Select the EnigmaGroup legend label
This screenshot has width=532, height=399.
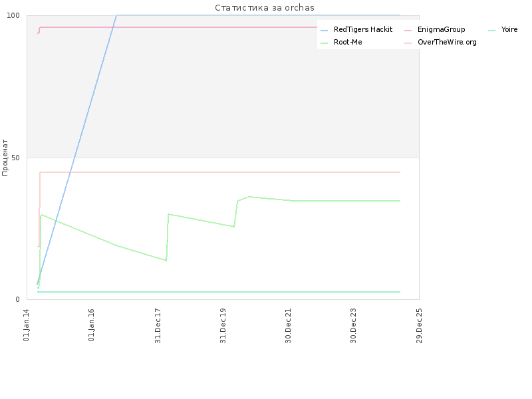441,29
